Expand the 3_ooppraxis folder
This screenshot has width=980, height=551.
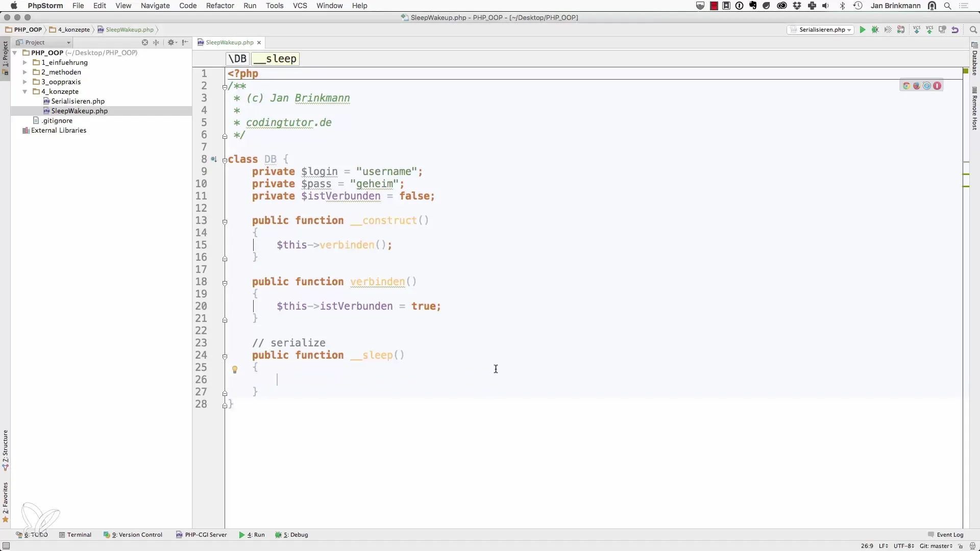pos(25,82)
